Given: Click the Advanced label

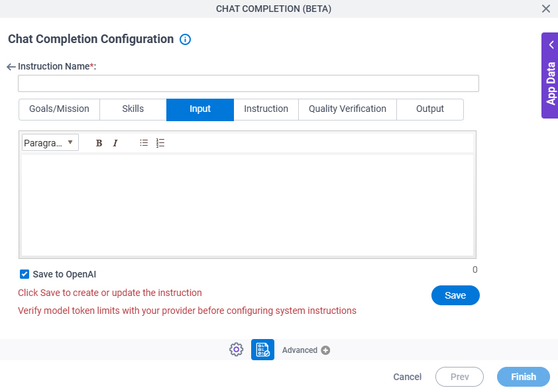Looking at the screenshot, I should pos(300,350).
